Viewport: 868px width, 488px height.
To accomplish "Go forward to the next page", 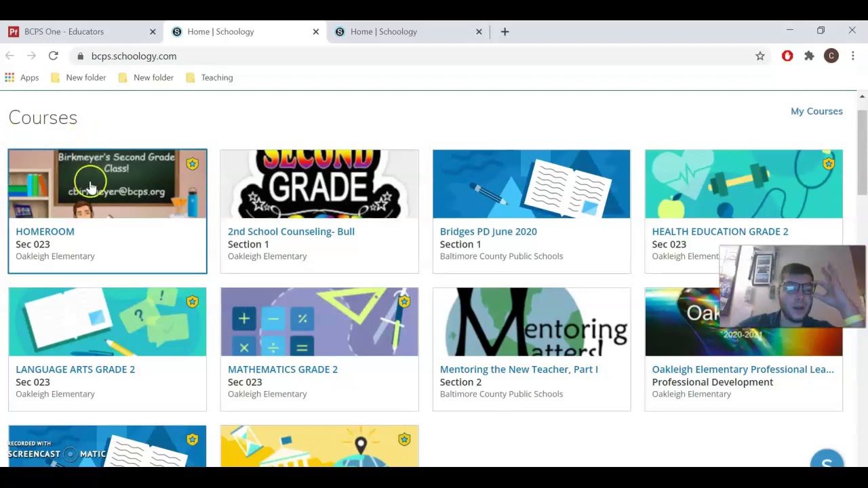I will tap(31, 56).
